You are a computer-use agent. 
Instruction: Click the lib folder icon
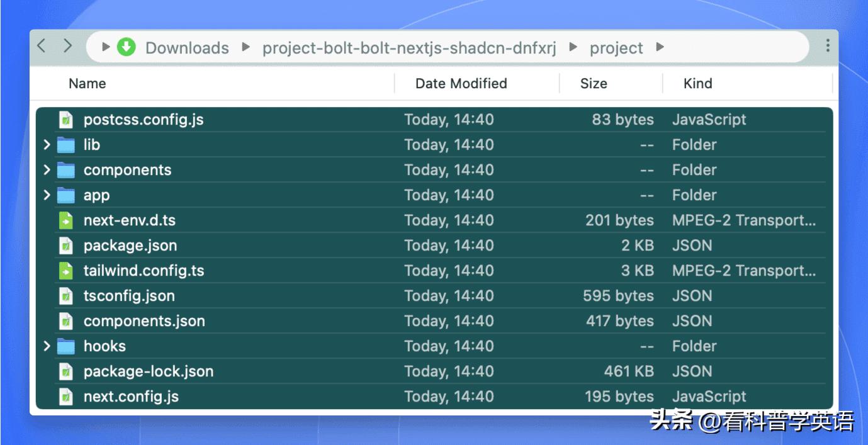point(65,145)
